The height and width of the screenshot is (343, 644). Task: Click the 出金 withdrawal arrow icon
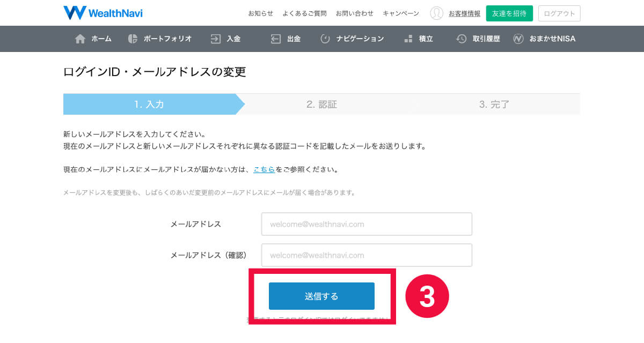pos(276,39)
